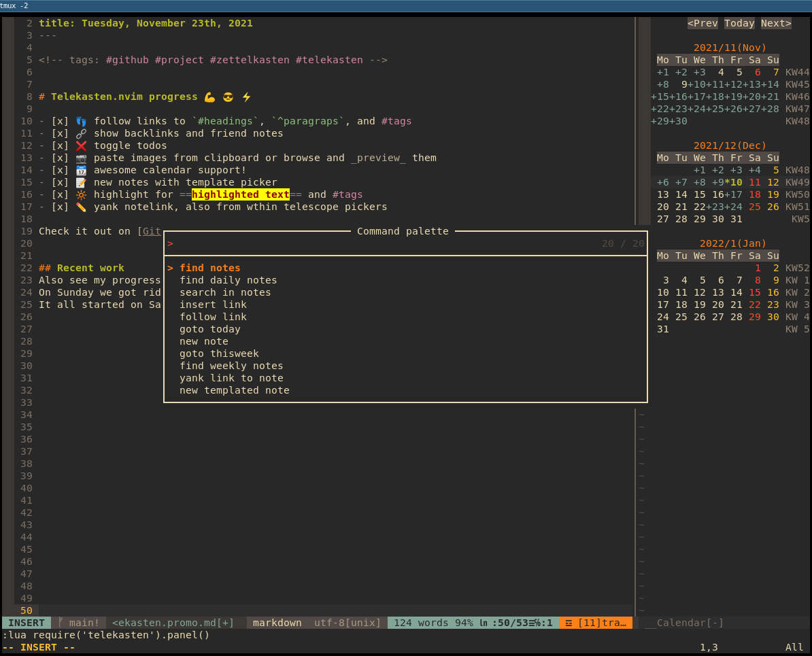Click the footprints emoji on line 10

coord(81,121)
